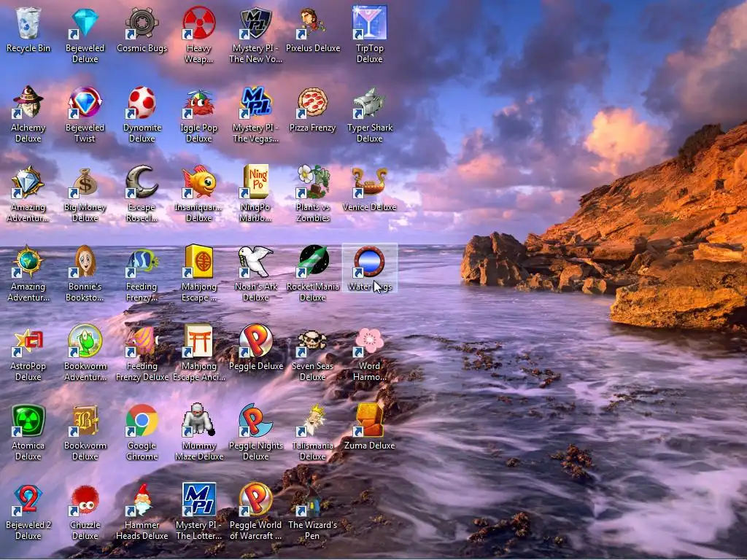The width and height of the screenshot is (747, 560).
Task: Open Feeding Frenzy Deluxe pink fish icon
Action: tap(142, 341)
